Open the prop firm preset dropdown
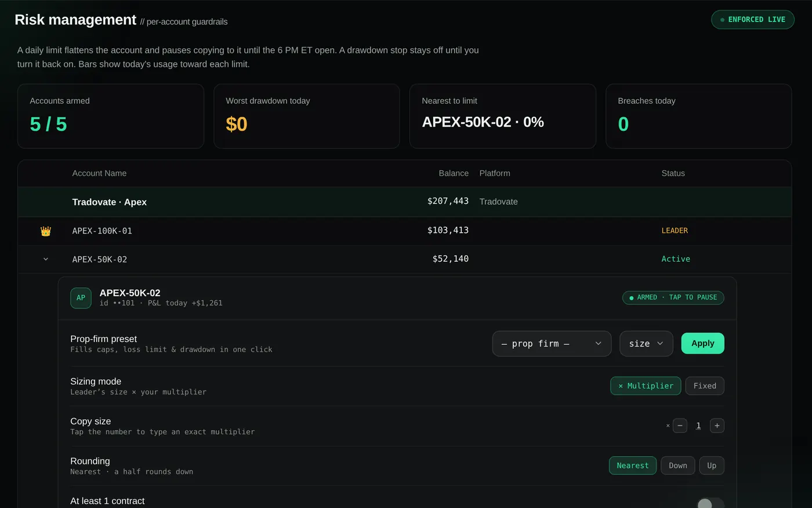812x508 pixels. pos(552,344)
